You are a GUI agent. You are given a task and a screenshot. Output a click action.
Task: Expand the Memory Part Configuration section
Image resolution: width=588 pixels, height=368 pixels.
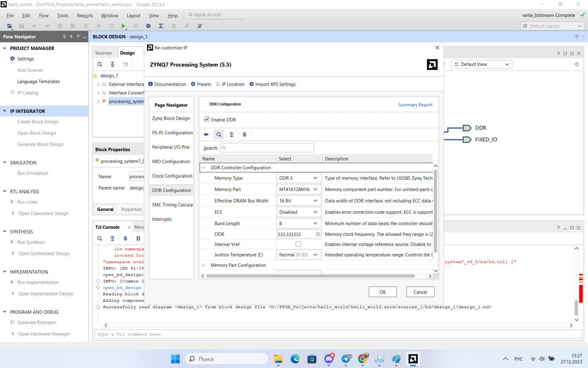(x=203, y=265)
